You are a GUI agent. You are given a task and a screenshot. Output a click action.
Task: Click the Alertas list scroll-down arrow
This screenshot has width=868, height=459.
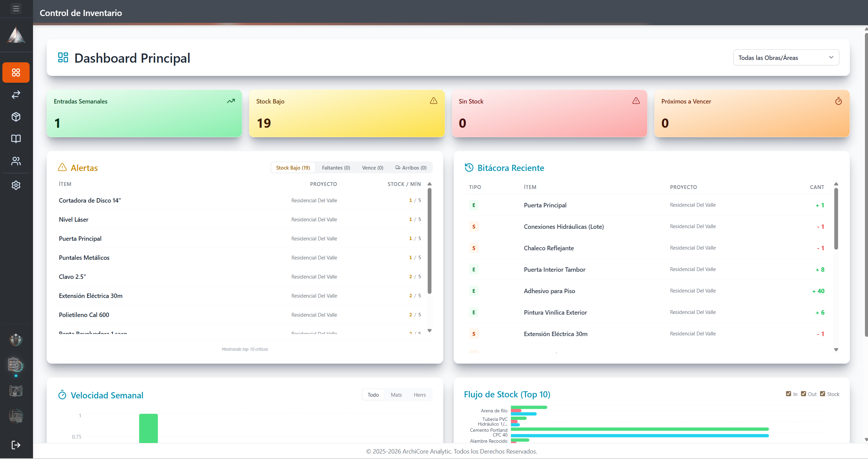(429, 331)
